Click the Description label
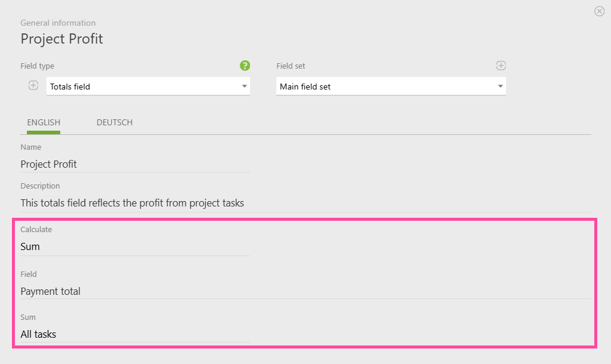Viewport: 611px width, 364px height. pos(40,186)
